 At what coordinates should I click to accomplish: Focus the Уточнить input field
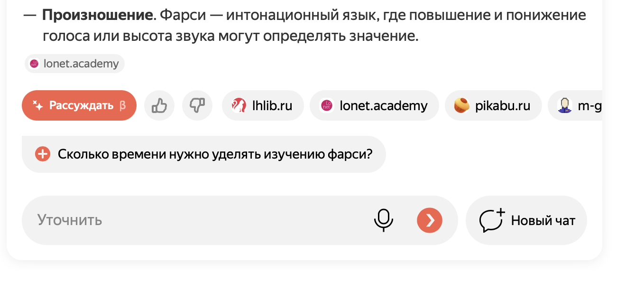point(190,220)
